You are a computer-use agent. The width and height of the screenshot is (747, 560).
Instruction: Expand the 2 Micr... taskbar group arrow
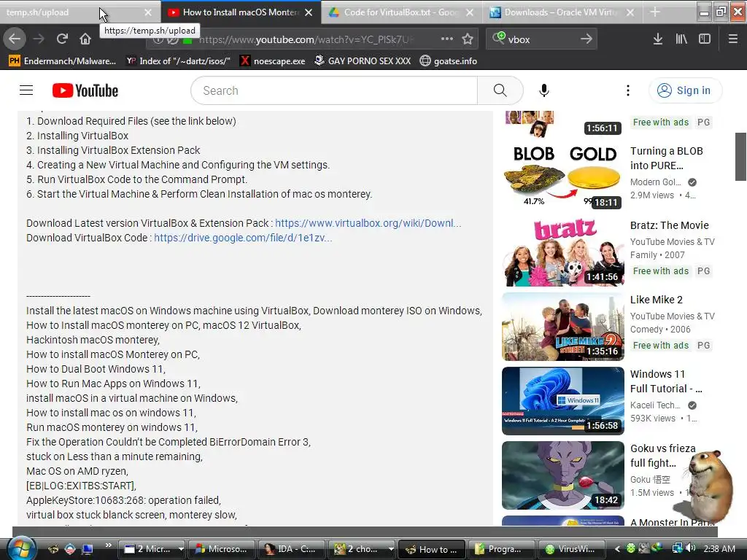click(x=181, y=549)
